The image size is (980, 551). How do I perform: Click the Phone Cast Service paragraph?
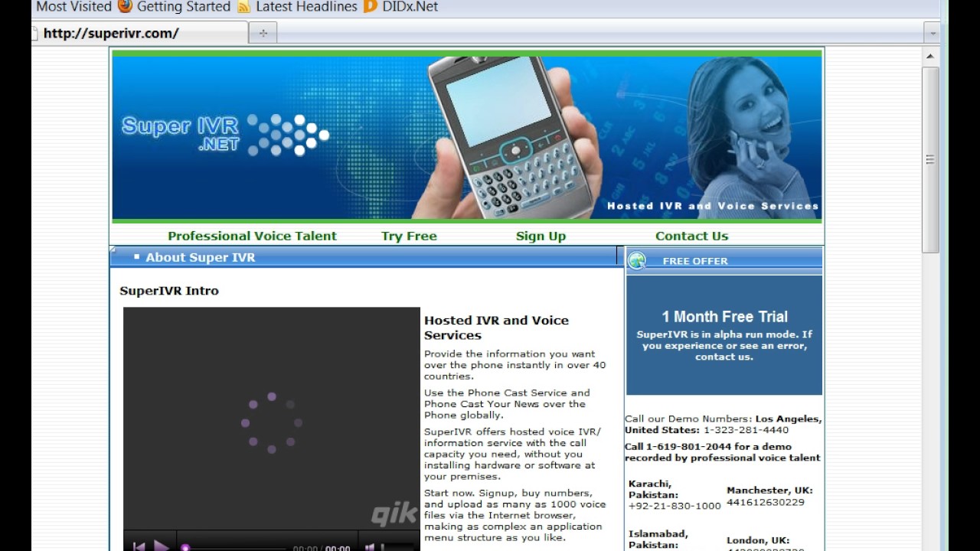(507, 404)
